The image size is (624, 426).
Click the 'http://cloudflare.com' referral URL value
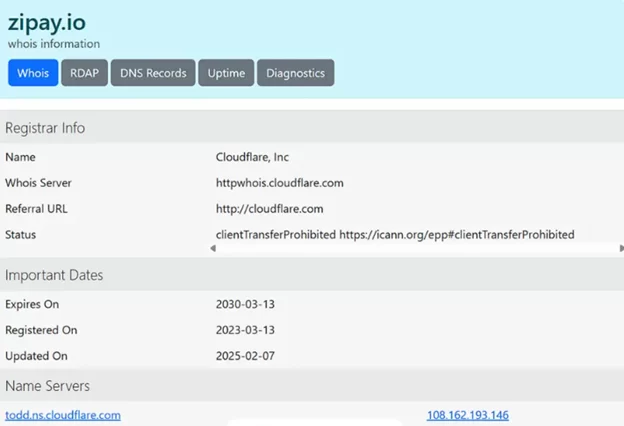pos(269,209)
